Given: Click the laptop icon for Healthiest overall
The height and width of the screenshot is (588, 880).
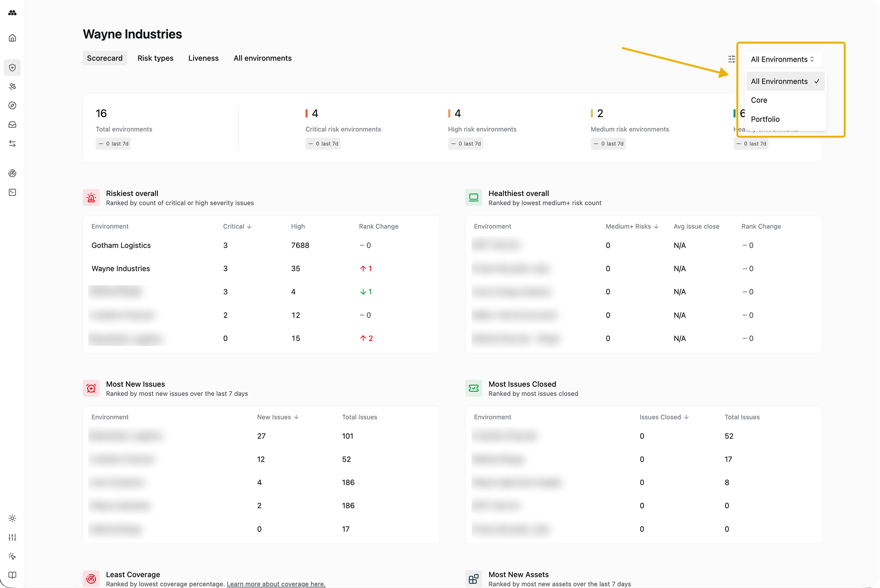Looking at the screenshot, I should point(474,198).
